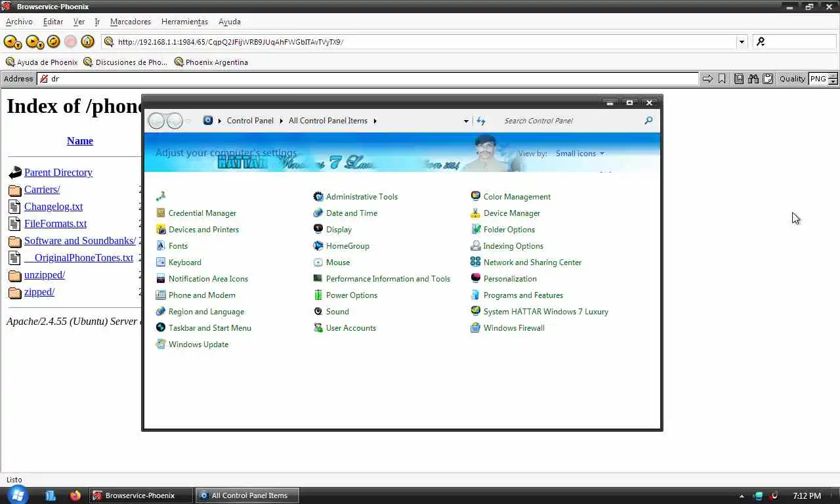Open Phone and Modem link

click(x=202, y=295)
